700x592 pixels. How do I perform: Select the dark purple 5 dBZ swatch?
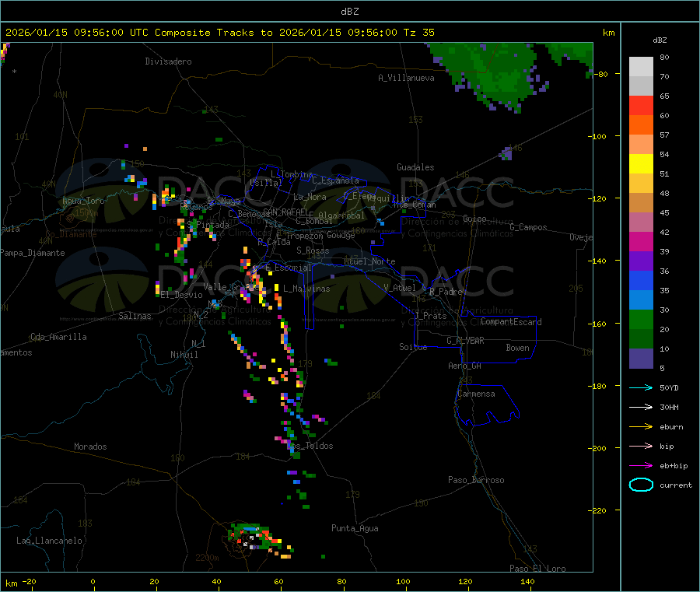coord(641,359)
